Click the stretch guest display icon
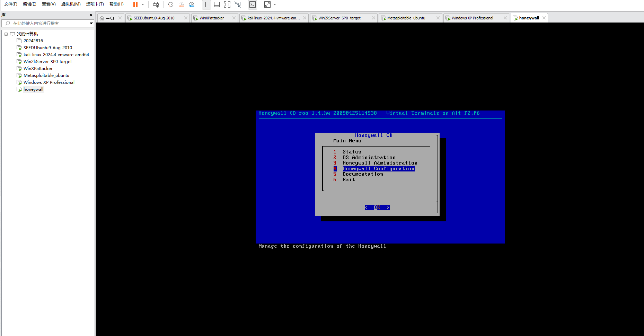 coord(267,5)
